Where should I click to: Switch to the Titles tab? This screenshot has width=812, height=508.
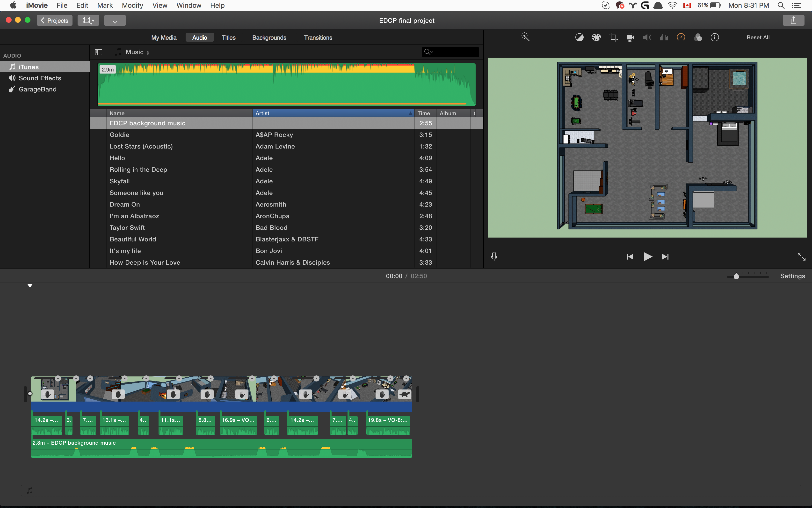tap(229, 38)
